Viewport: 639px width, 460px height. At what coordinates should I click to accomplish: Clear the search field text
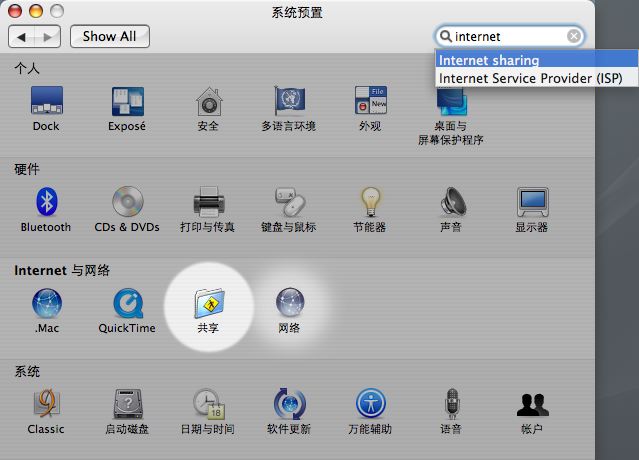click(574, 36)
